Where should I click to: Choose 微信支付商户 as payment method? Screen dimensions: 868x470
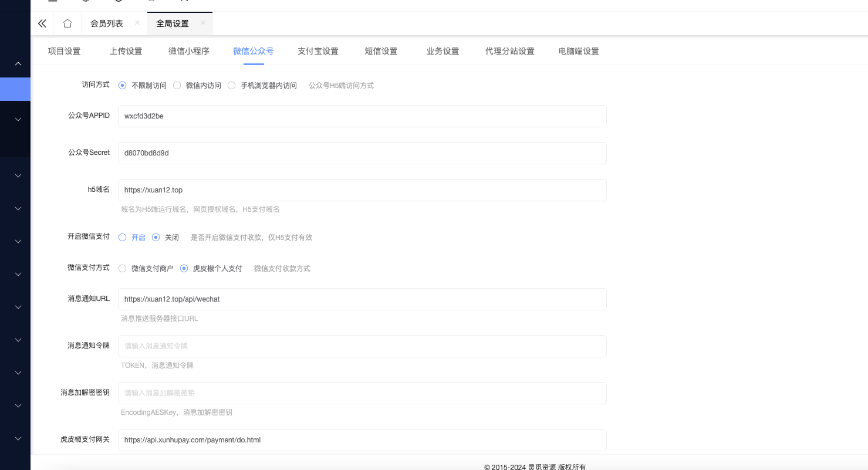click(122, 268)
